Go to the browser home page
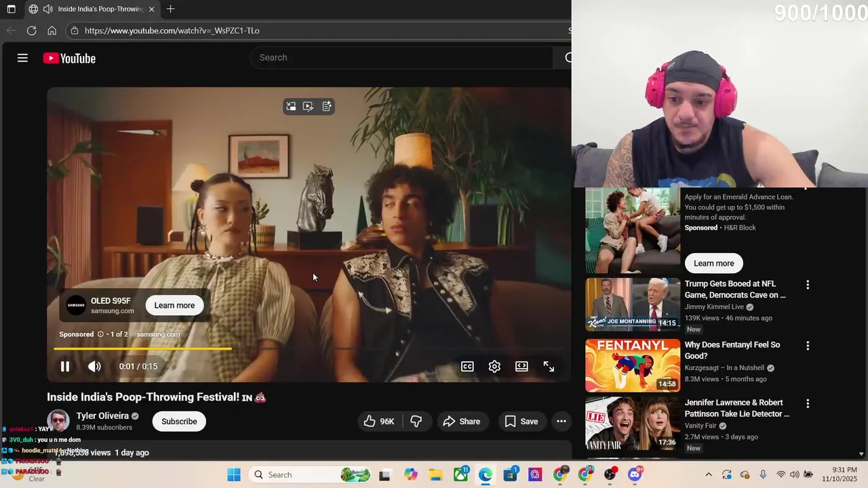This screenshot has width=868, height=488. click(52, 30)
